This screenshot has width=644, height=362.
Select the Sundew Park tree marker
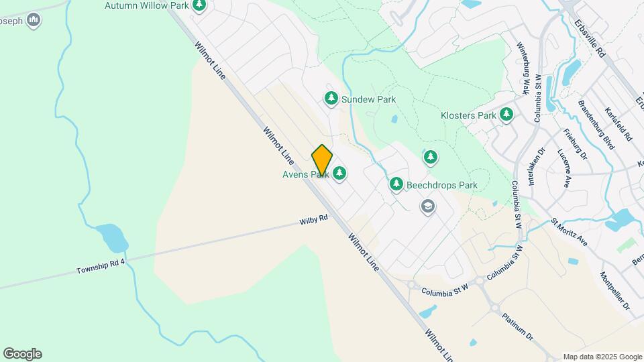tap(331, 99)
